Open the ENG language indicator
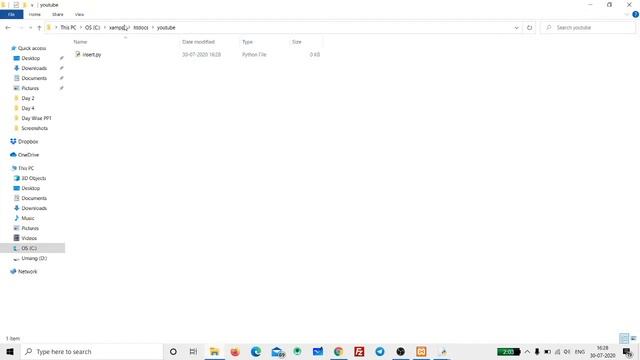This screenshot has width=640, height=360. click(580, 351)
